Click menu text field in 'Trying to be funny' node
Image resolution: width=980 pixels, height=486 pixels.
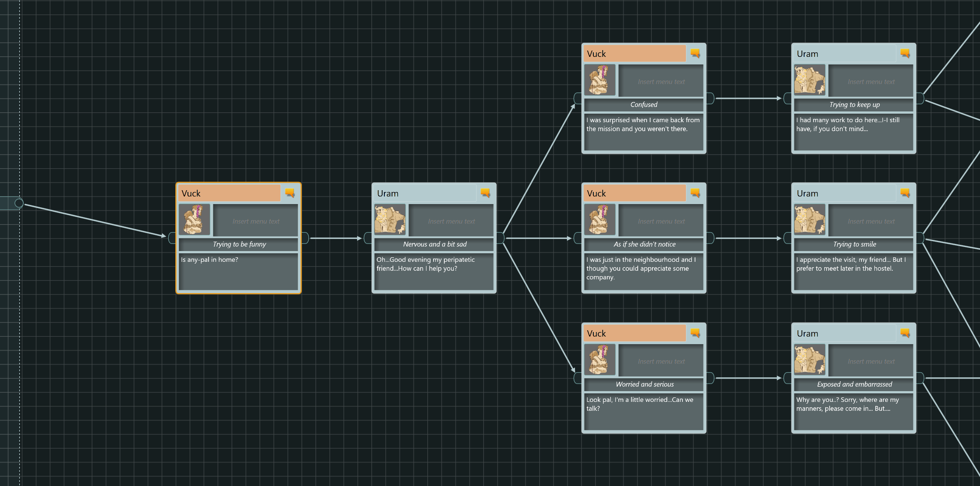[256, 221]
